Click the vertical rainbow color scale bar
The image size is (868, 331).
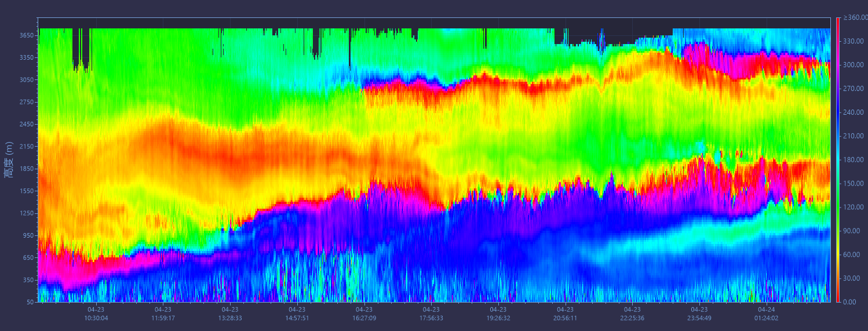837,159
